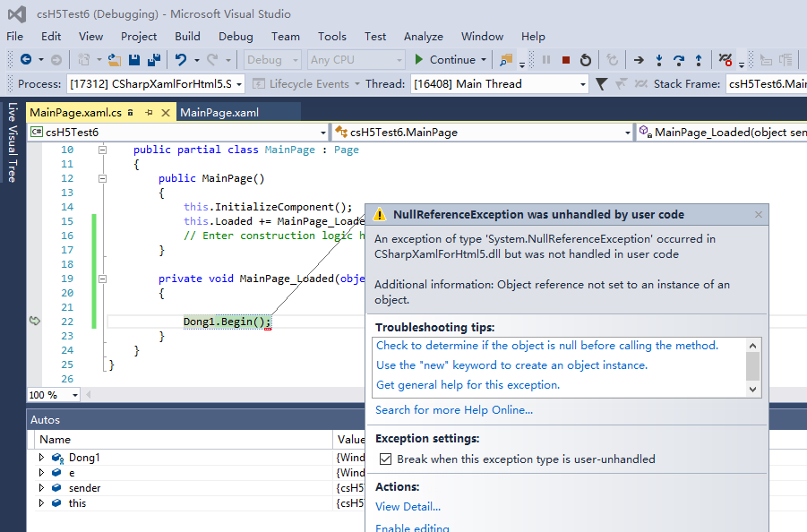This screenshot has height=532, width=807.
Task: Close the MainPage.xaml.cs tab
Action: pyautogui.click(x=165, y=113)
